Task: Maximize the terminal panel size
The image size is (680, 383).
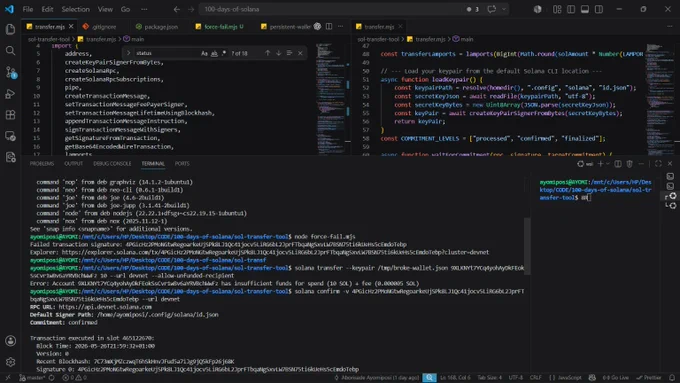Action: (658, 164)
